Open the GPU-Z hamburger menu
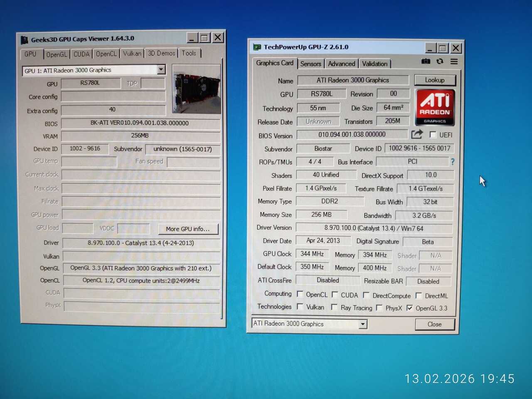The height and width of the screenshot is (399, 532). coord(454,62)
